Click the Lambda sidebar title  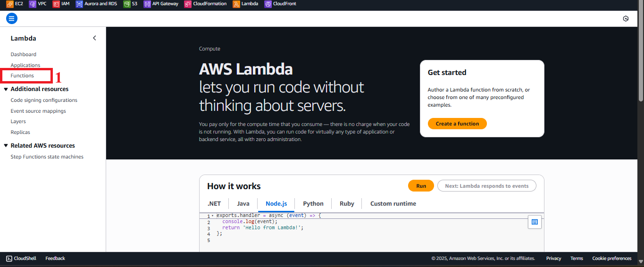pyautogui.click(x=24, y=38)
